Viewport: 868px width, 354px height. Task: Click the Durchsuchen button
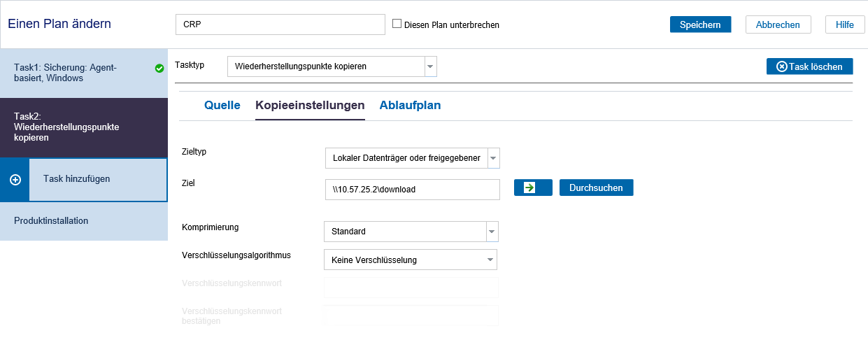click(596, 187)
